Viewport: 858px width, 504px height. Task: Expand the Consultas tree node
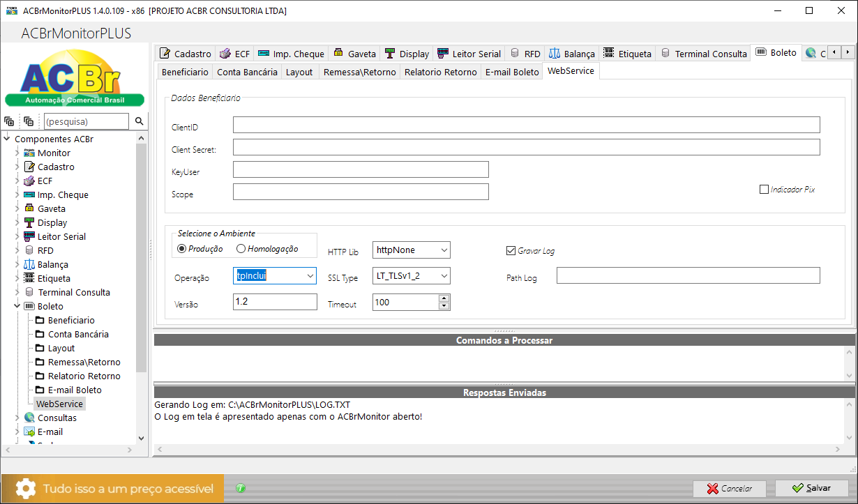pyautogui.click(x=17, y=418)
